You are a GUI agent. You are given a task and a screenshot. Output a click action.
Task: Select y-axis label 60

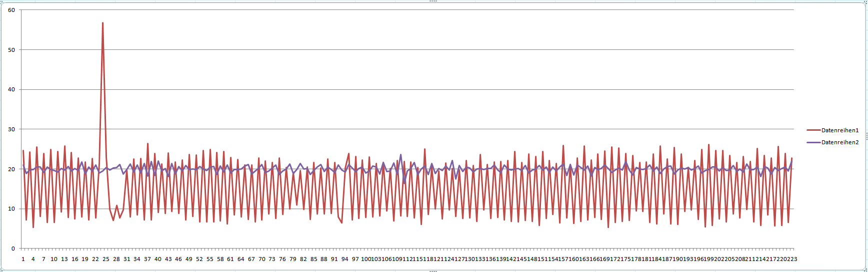11,10
